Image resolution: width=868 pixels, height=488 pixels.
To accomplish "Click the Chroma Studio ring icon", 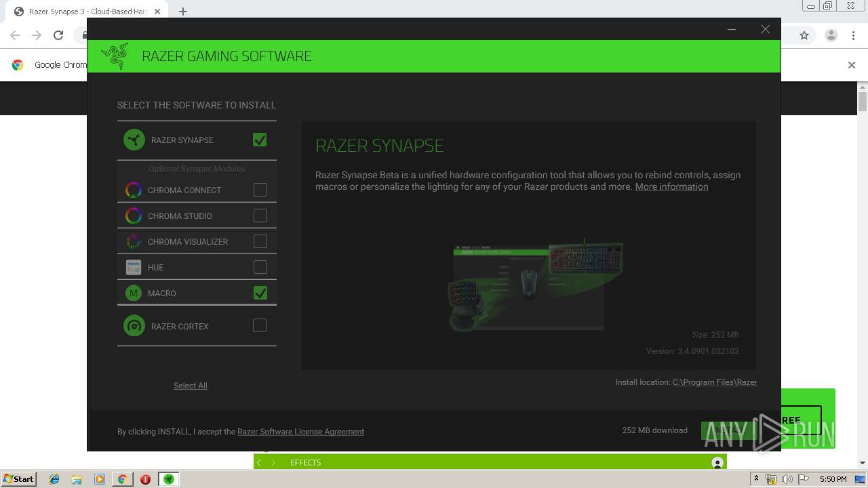I will (x=134, y=216).
